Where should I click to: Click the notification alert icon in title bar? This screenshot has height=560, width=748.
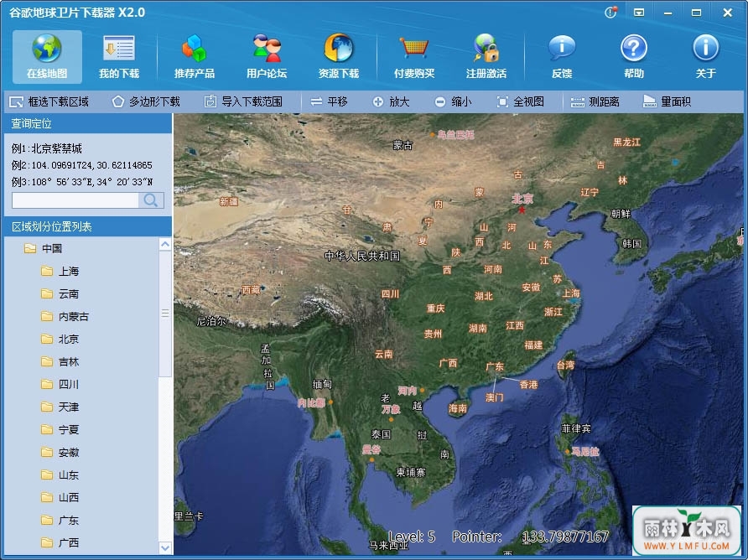610,13
